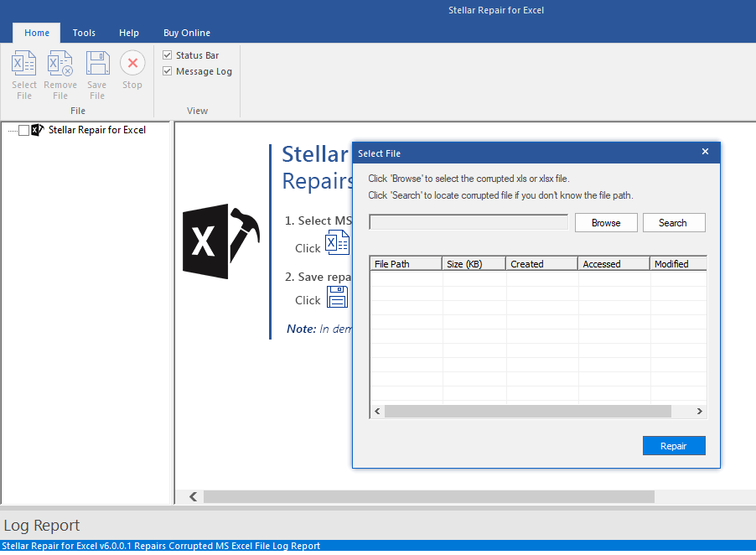
Task: Open the Help ribbon tab
Action: pyautogui.click(x=129, y=33)
